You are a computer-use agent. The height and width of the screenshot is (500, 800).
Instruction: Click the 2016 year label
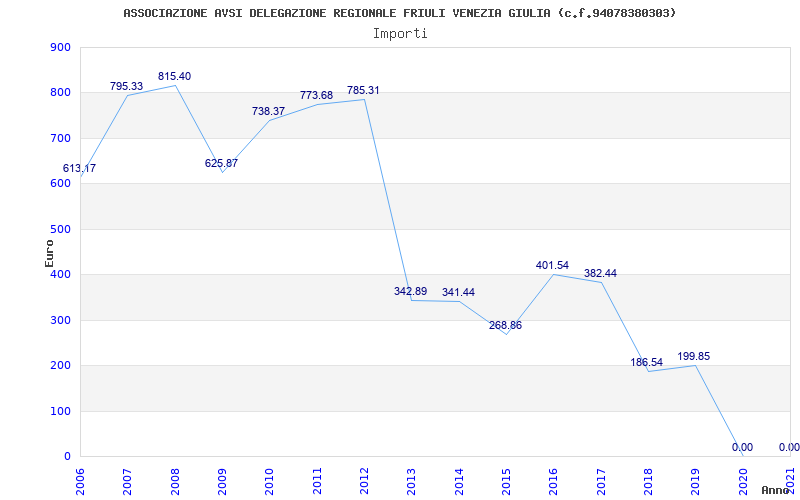pyautogui.click(x=553, y=480)
